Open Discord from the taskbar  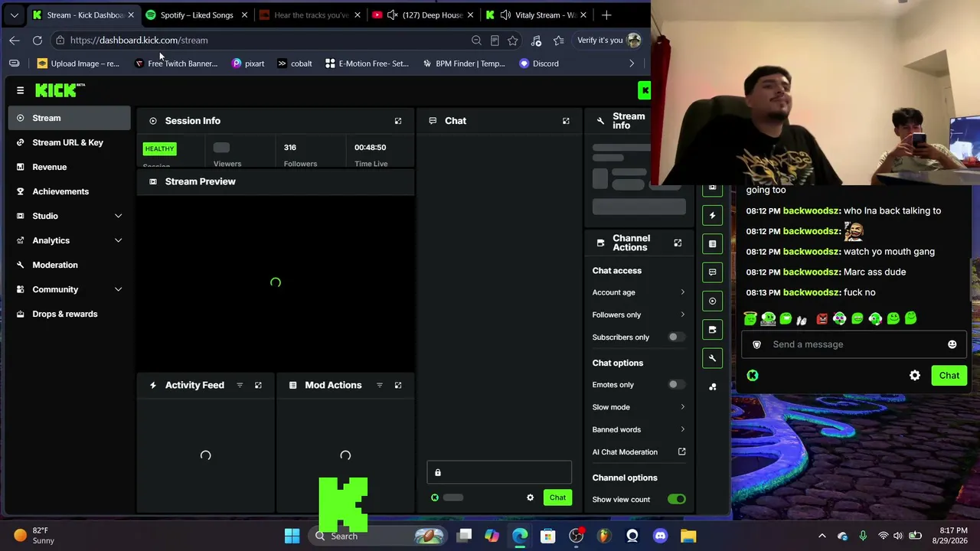tap(661, 536)
